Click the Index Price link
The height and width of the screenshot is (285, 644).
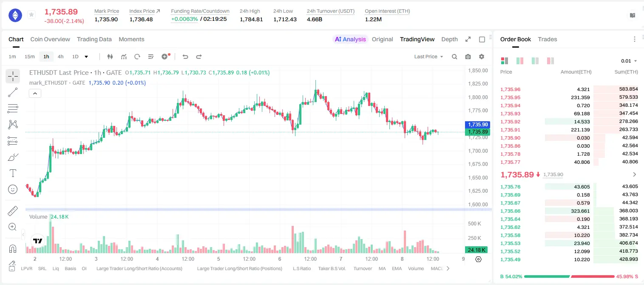145,11
